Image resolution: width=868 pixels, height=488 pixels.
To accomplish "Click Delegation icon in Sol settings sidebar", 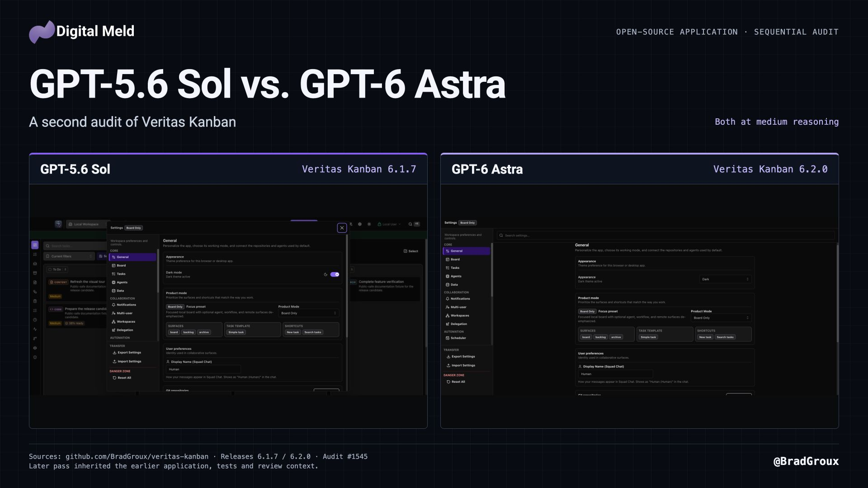I will 113,330.
